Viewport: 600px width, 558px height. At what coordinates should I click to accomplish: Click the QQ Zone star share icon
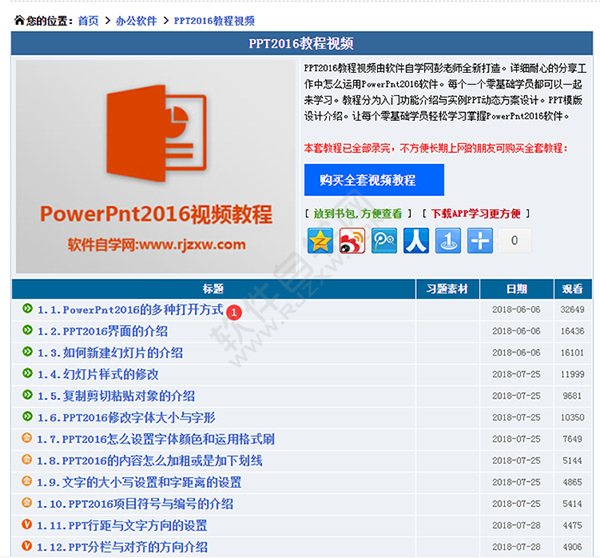click(320, 241)
